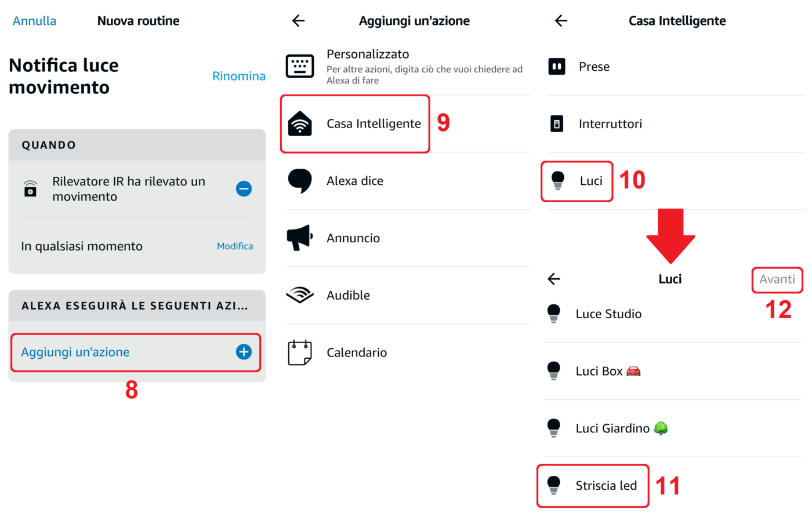
Task: Choose Luce Studio from the lights list
Action: [x=608, y=314]
